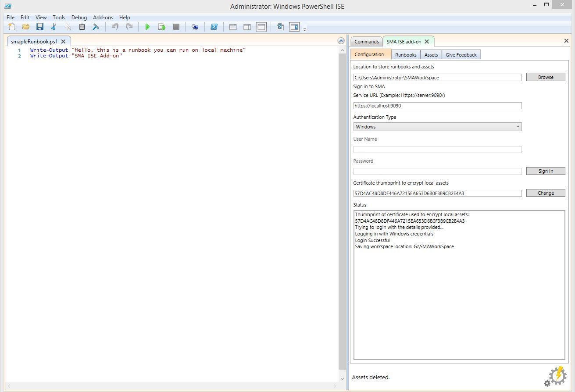Browse for a workspace folder location
The height and width of the screenshot is (392, 575).
click(545, 77)
